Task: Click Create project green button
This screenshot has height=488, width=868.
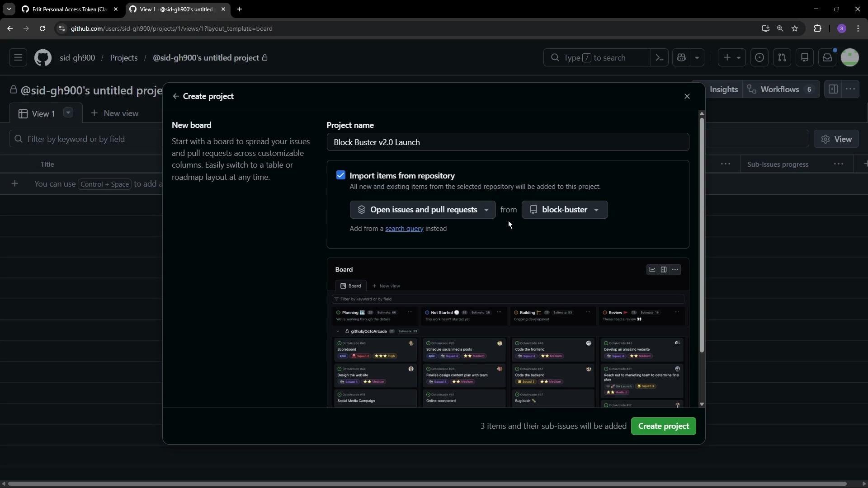Action: click(663, 426)
